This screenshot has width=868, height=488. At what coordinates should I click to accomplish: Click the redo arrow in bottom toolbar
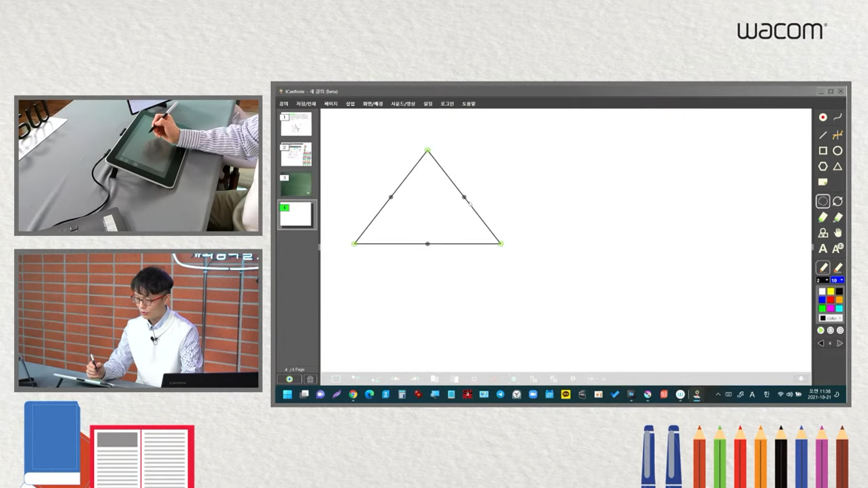pos(414,379)
